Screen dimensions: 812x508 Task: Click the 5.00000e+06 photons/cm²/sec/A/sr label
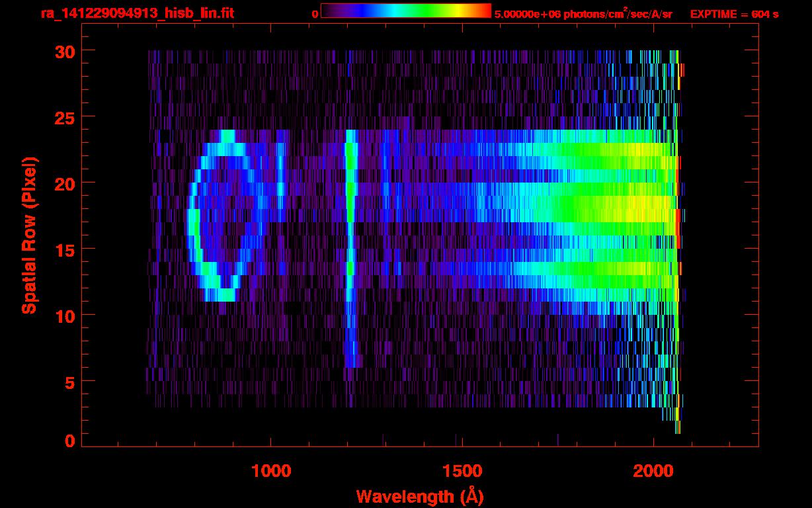[x=583, y=13]
